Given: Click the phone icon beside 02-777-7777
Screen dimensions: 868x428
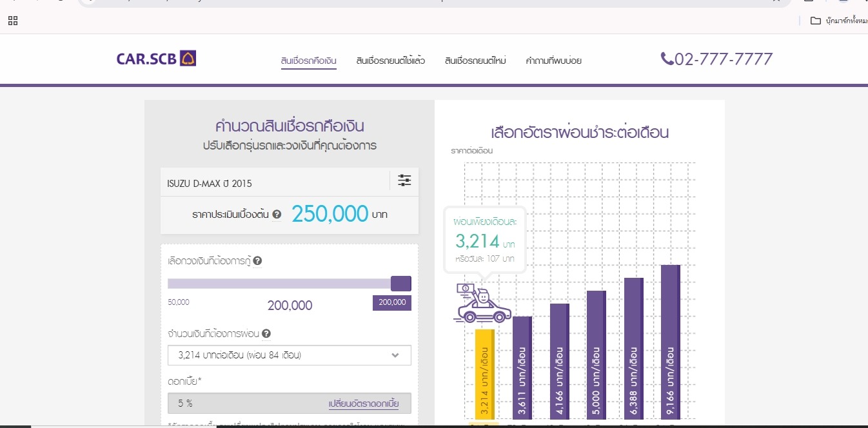Looking at the screenshot, I should (667, 59).
